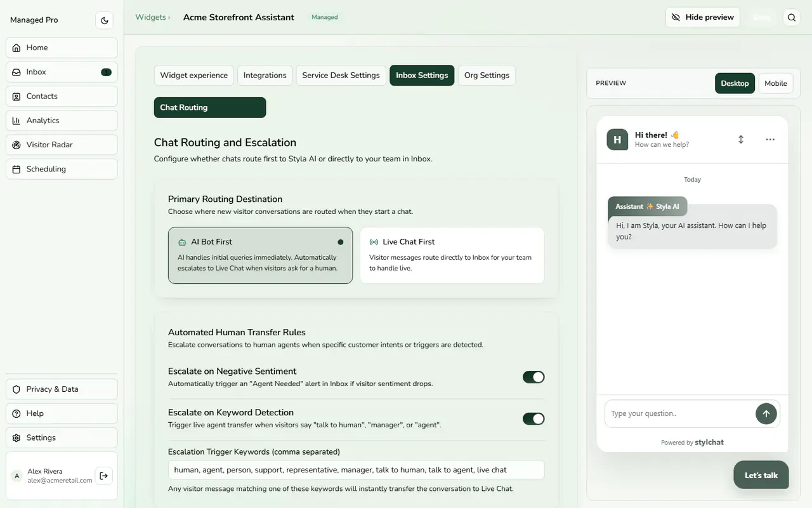Open the three-dot menu in chat preview
Image resolution: width=812 pixels, height=508 pixels.
tap(770, 139)
